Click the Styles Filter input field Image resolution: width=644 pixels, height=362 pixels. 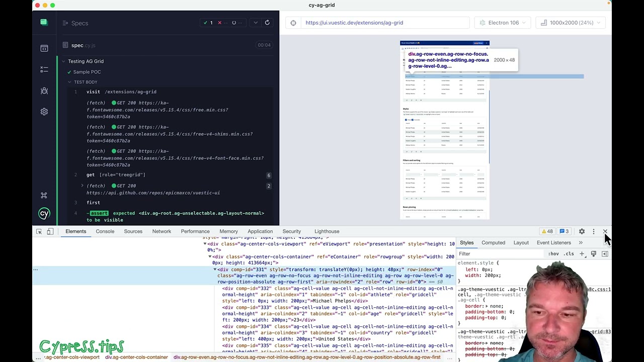click(501, 254)
